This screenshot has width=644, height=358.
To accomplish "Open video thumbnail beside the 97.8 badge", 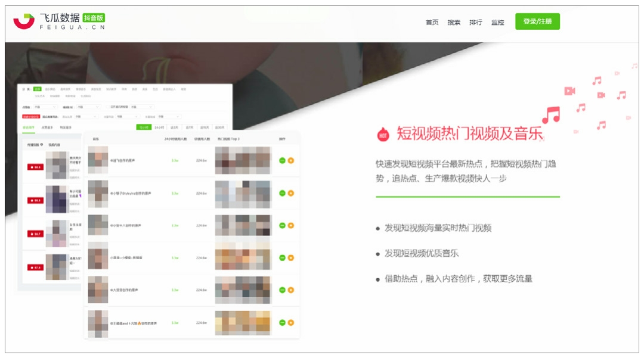I will click(x=57, y=267).
